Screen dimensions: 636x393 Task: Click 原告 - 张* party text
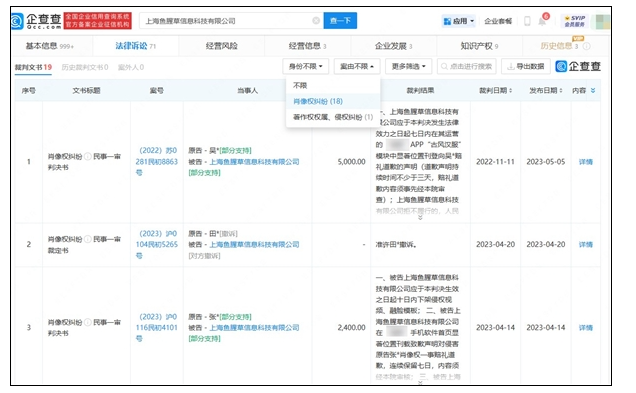coord(204,317)
